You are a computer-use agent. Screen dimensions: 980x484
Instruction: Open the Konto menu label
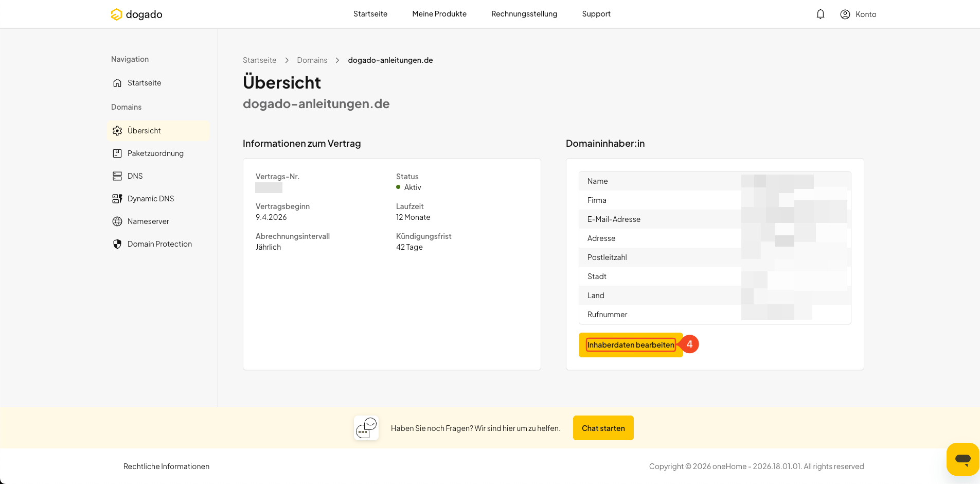tap(866, 14)
